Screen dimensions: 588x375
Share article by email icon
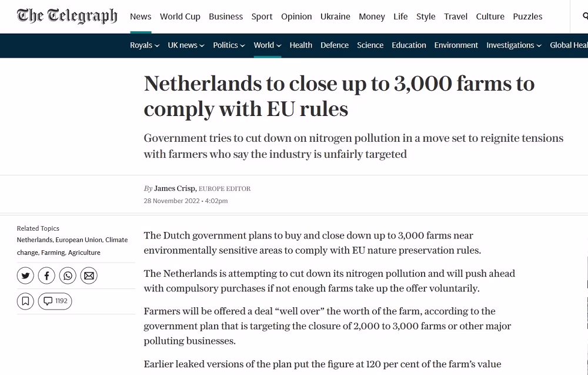point(89,276)
